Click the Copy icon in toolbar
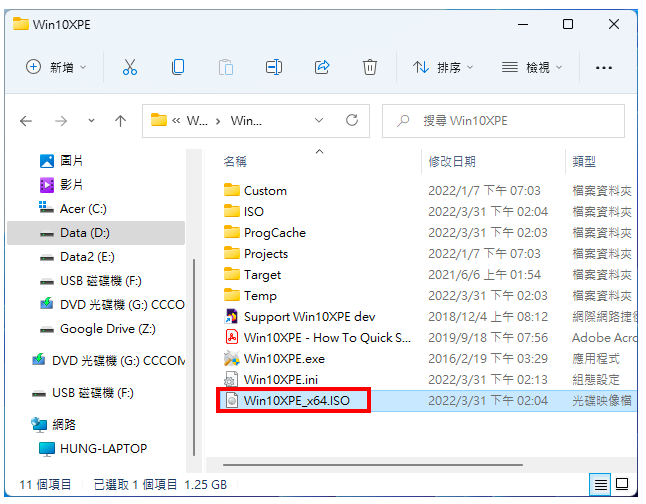Screen dimensions: 646x504 (178, 67)
